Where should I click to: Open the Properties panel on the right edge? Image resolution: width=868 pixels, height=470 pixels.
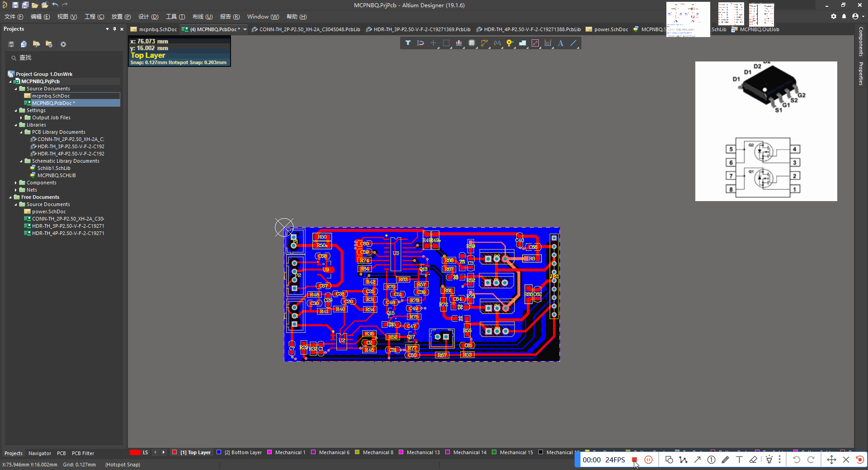[861, 72]
